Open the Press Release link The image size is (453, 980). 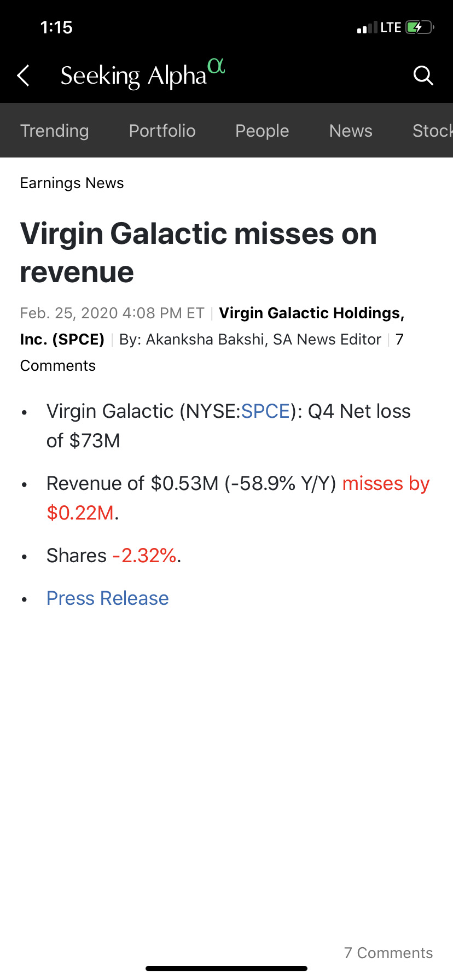coord(108,598)
